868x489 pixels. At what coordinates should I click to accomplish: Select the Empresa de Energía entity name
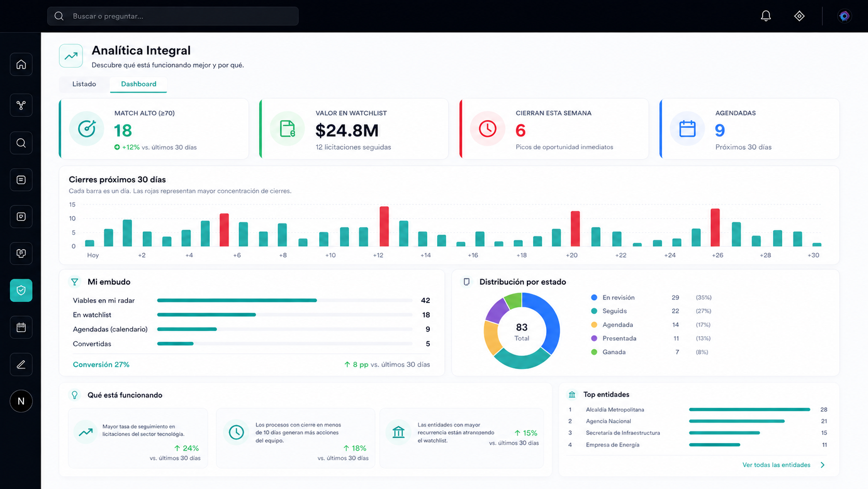click(613, 445)
